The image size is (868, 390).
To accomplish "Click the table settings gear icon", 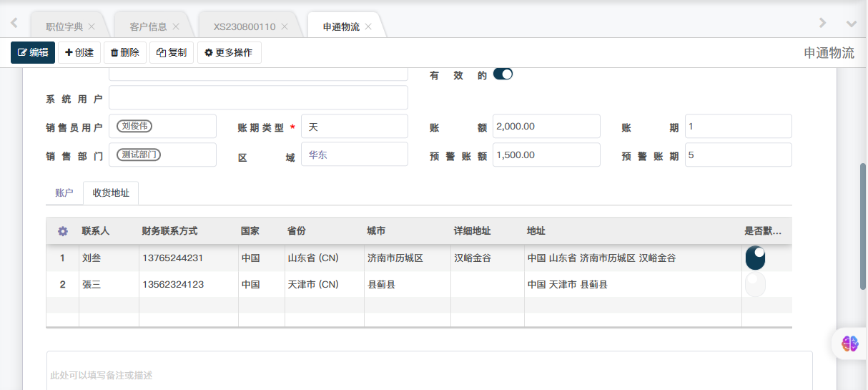I will tap(63, 231).
